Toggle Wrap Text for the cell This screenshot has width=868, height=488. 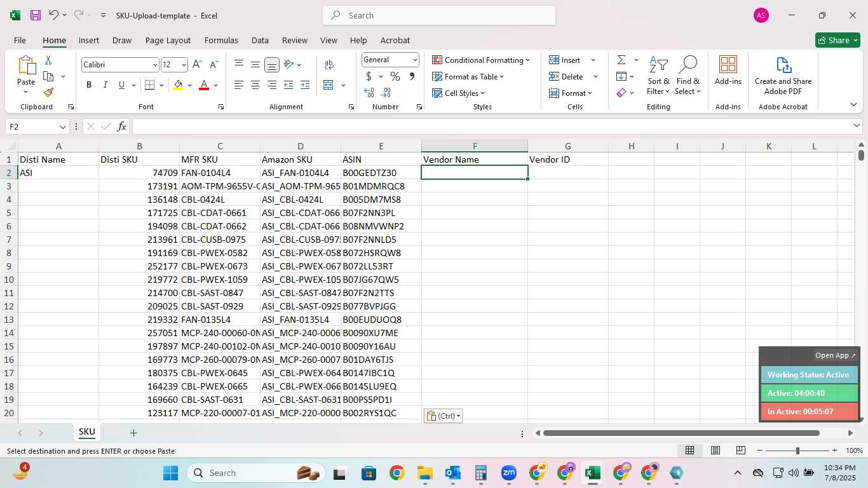point(329,64)
